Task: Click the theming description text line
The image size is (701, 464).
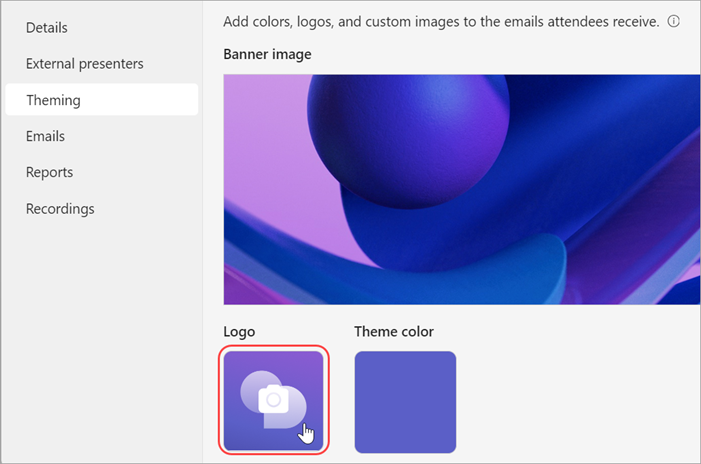Action: 440,21
